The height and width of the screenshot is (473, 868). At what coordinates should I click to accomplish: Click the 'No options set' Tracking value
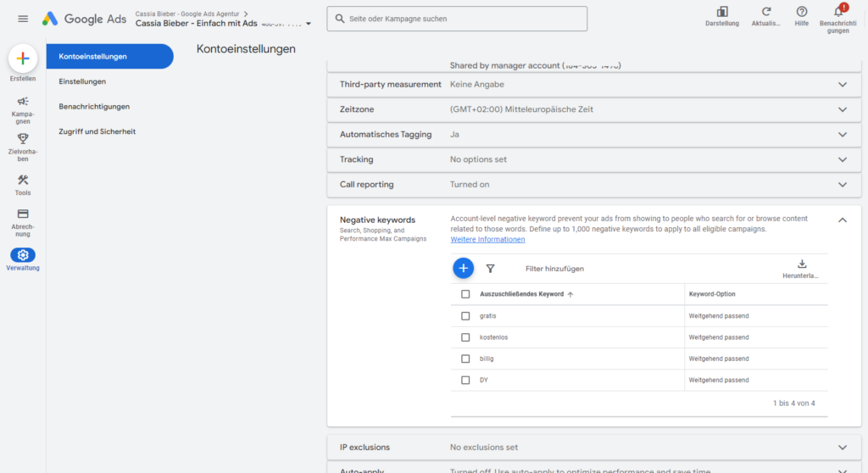(x=478, y=159)
